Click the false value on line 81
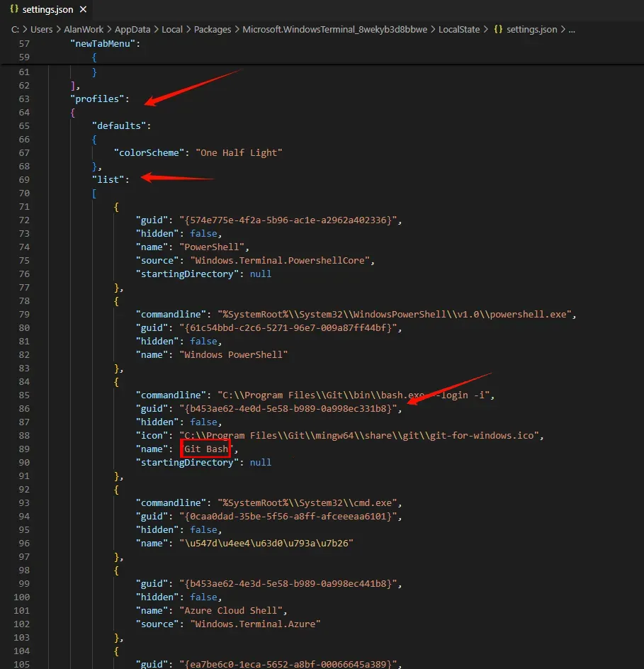 click(203, 342)
